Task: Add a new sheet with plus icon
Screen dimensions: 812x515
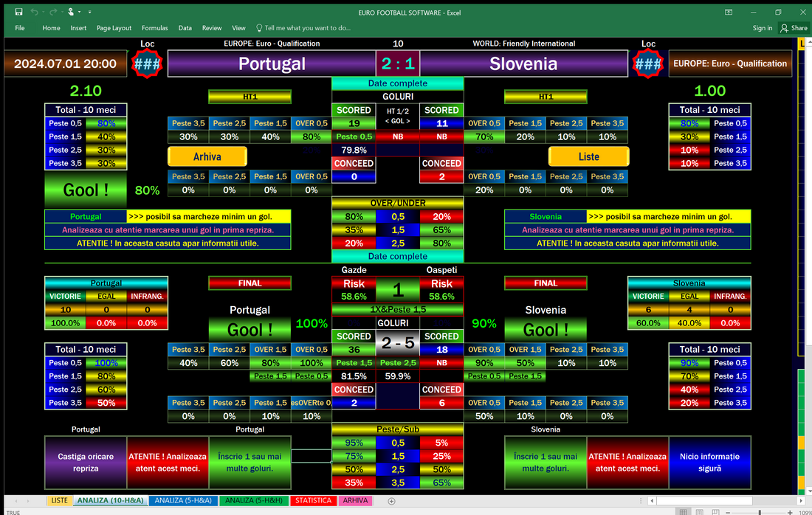Action: click(x=391, y=501)
